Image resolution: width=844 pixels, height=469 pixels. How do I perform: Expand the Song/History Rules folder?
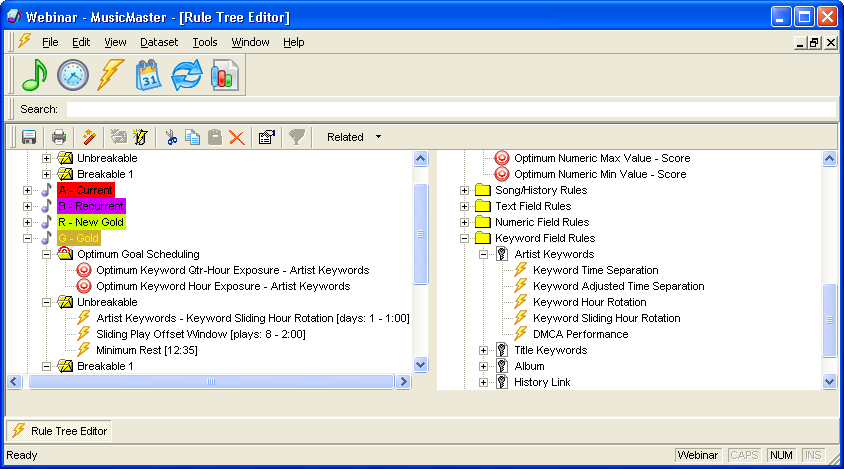coord(465,190)
